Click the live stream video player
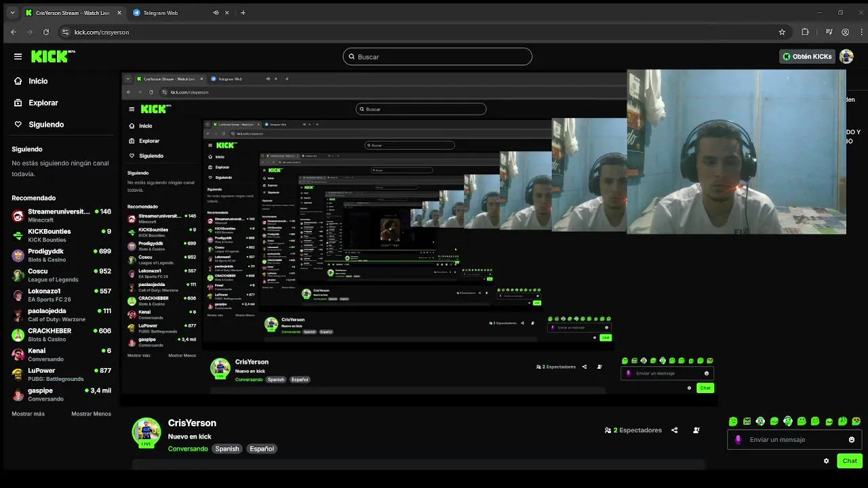This screenshot has width=868, height=488. [419, 237]
